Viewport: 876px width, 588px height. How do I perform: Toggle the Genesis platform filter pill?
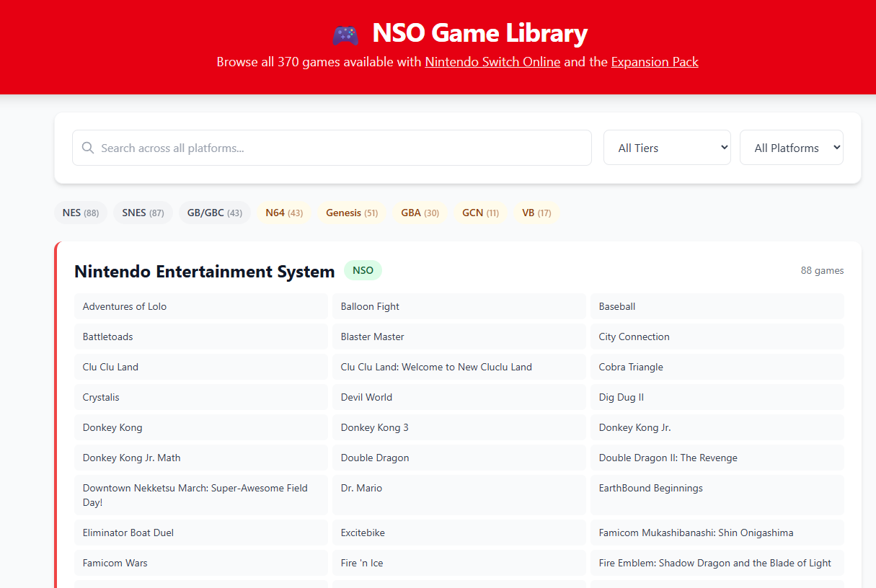tap(351, 213)
